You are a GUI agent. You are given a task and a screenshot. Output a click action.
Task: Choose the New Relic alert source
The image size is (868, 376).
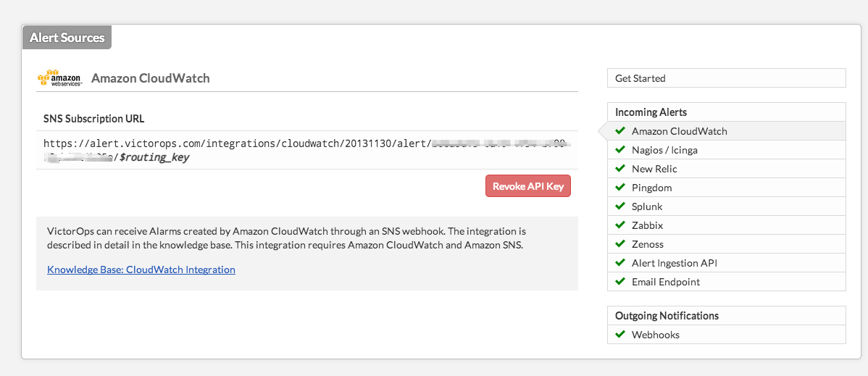coord(726,169)
